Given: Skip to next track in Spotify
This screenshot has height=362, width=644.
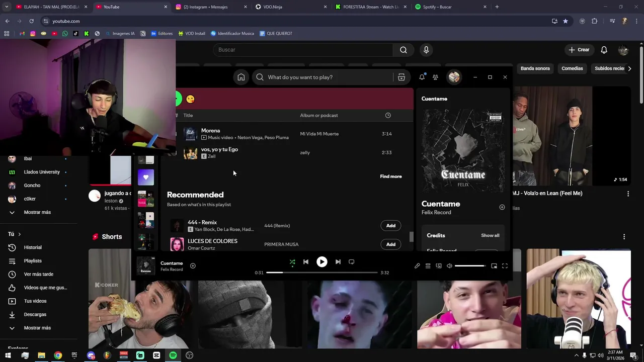Looking at the screenshot, I should 338,262.
